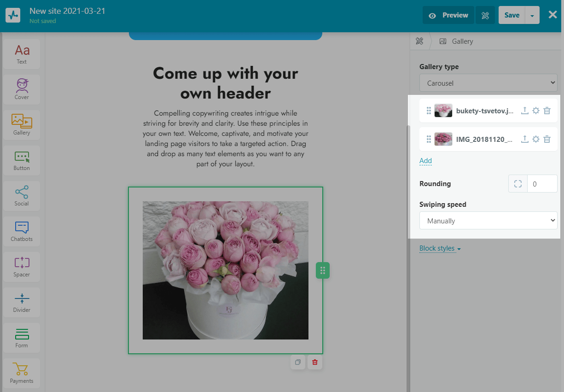Click the Add image link
Viewport: 564px width, 392px height.
pyautogui.click(x=425, y=161)
